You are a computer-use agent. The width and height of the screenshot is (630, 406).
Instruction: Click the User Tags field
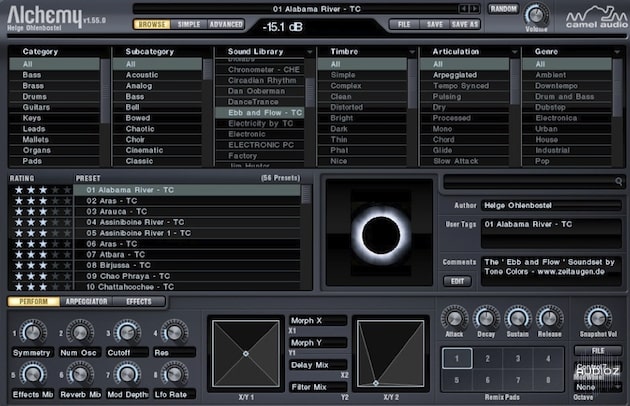click(551, 234)
